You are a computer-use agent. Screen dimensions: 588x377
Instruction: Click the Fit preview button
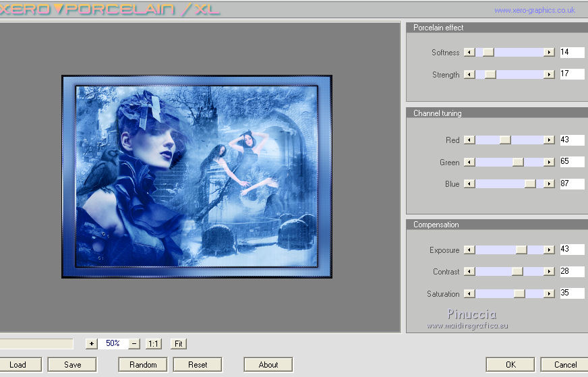click(x=179, y=343)
